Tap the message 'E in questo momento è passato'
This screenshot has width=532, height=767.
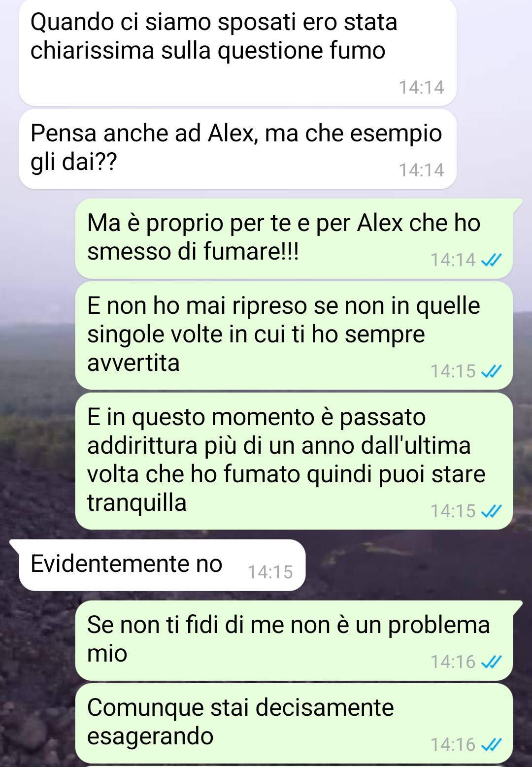click(x=294, y=461)
